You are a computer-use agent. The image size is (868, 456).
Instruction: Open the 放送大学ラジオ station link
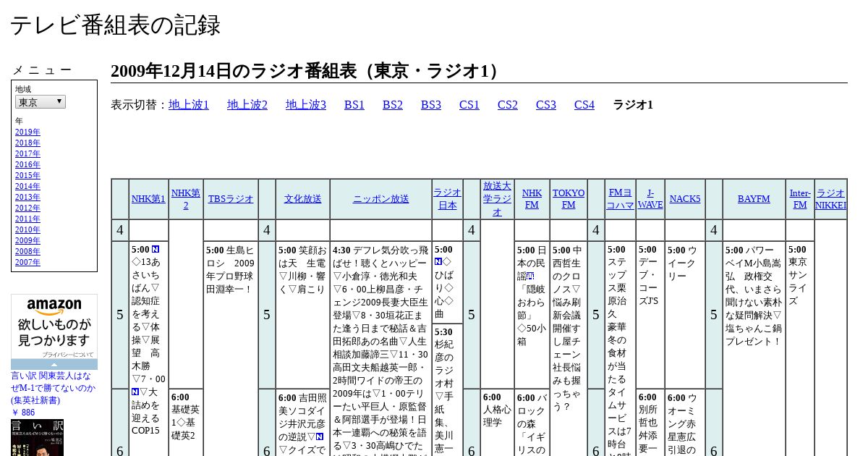497,199
